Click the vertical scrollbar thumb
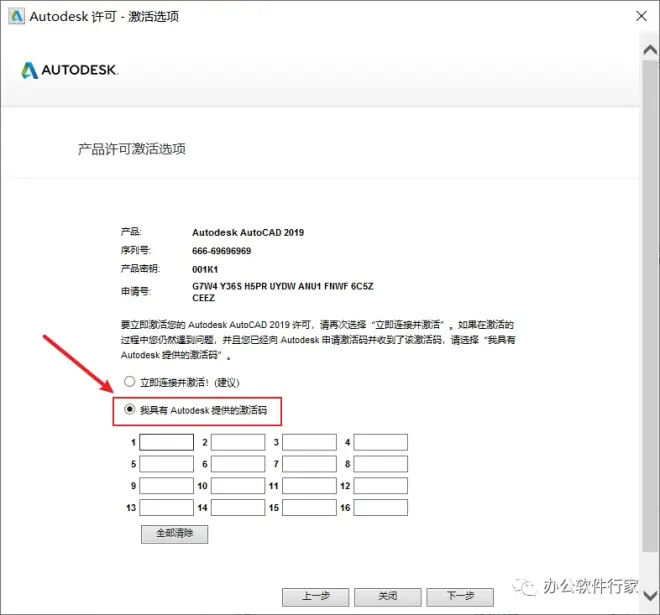The width and height of the screenshot is (660, 615). tap(650, 306)
